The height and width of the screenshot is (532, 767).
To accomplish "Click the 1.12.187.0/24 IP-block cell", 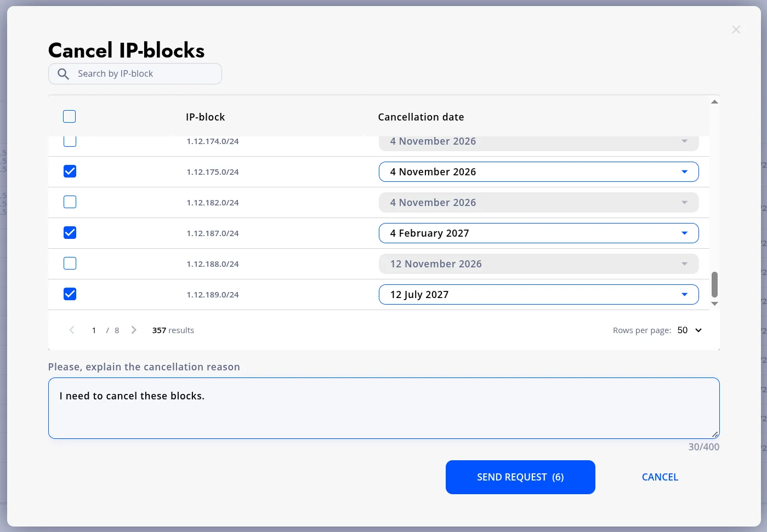I will pyautogui.click(x=213, y=233).
